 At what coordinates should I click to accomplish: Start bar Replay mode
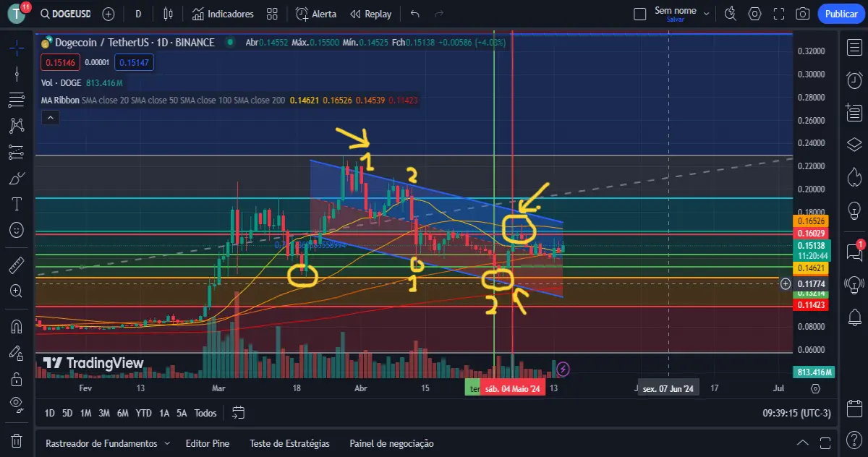(370, 14)
